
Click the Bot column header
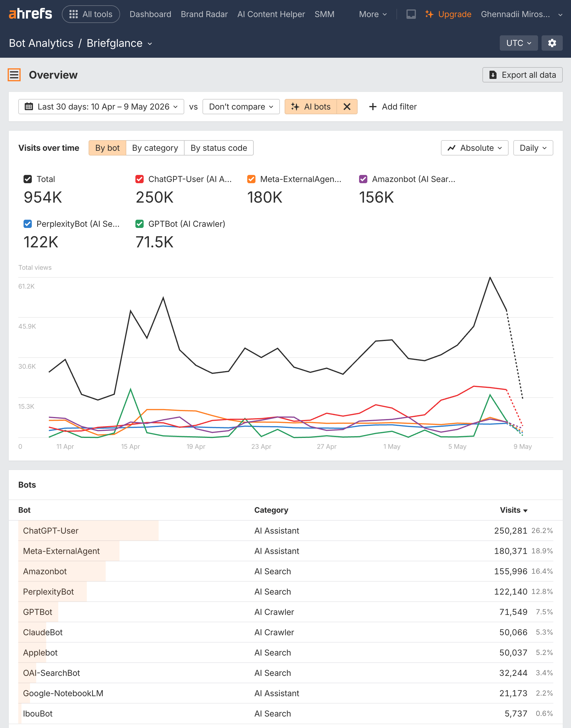point(24,510)
